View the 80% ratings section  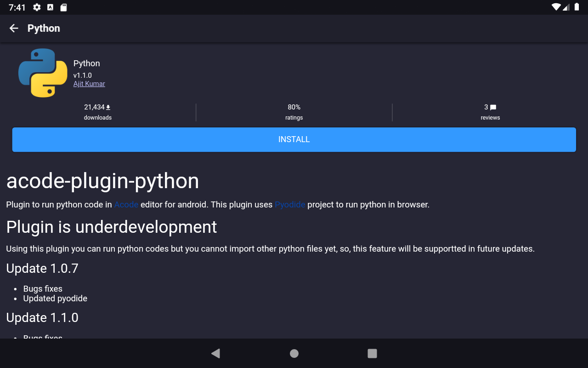coord(294,112)
